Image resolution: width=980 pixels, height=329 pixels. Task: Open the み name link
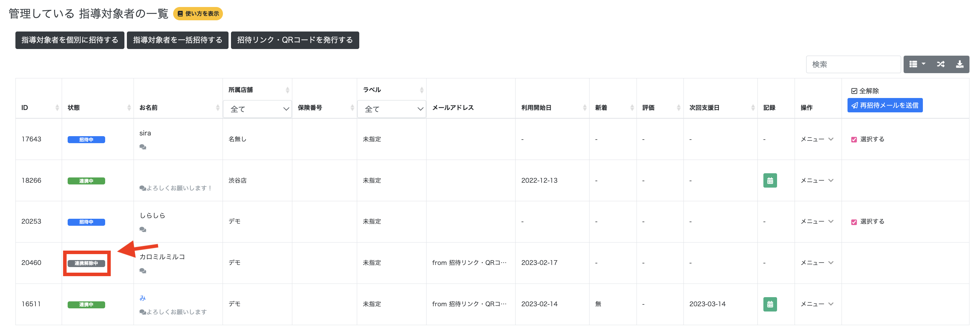tap(143, 298)
